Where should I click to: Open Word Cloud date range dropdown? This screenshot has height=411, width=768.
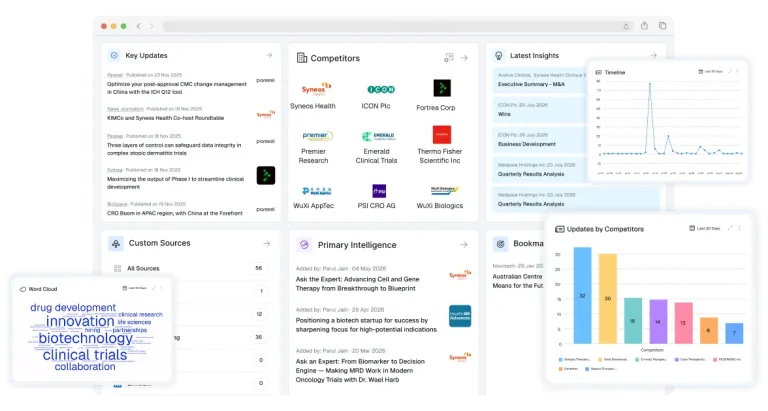134,288
